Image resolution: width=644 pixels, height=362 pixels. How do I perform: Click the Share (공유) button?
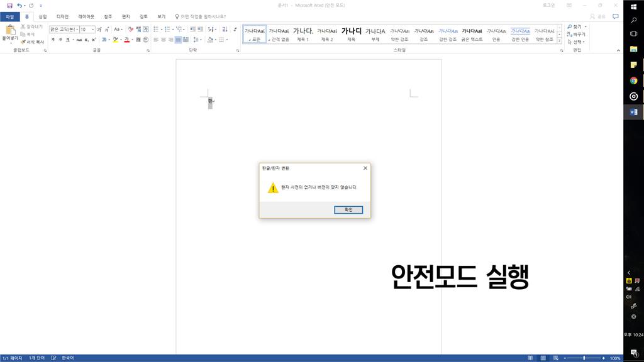(x=599, y=16)
